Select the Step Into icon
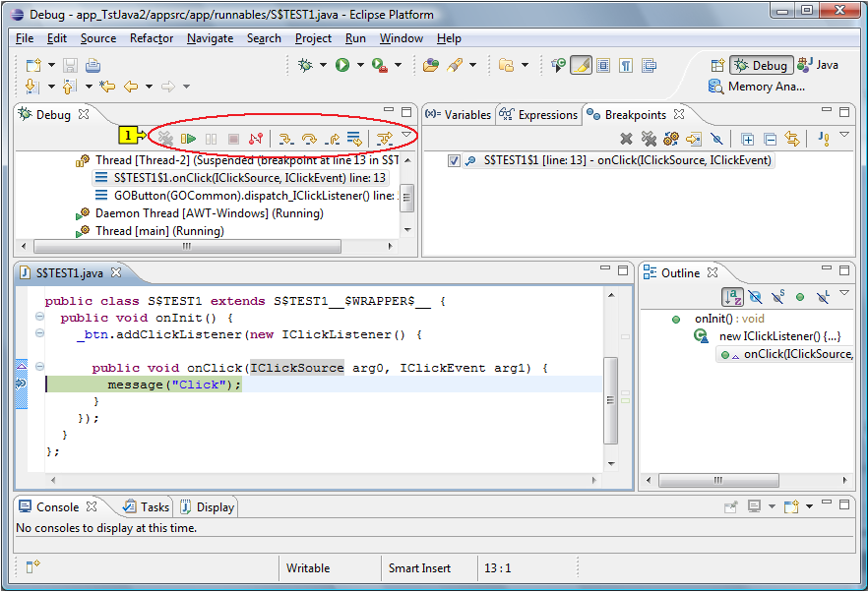Viewport: 868px width, 592px height. pyautogui.click(x=284, y=139)
